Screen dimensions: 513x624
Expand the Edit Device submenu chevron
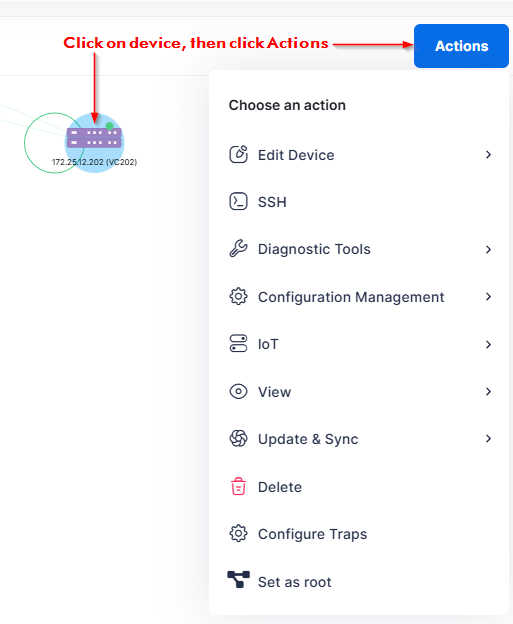pyautogui.click(x=488, y=154)
